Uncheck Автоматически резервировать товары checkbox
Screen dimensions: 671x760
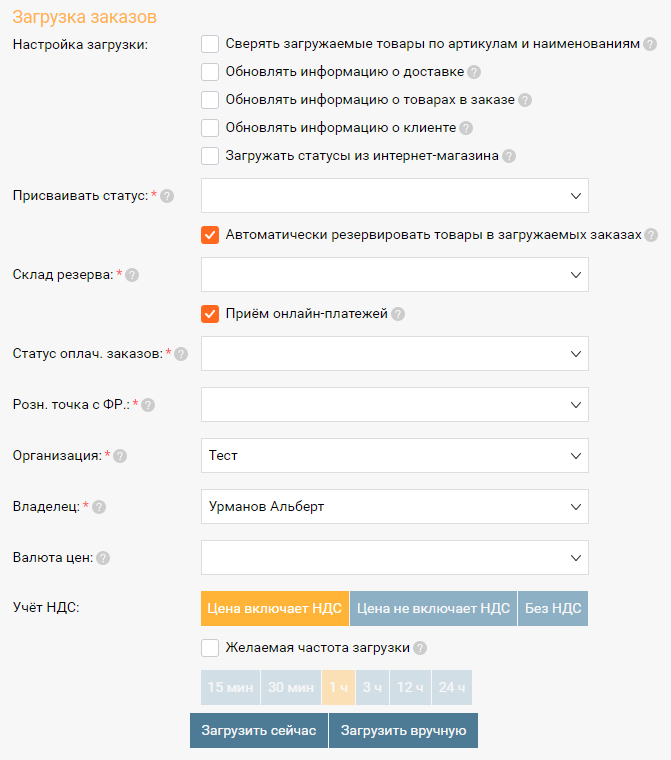click(x=210, y=235)
